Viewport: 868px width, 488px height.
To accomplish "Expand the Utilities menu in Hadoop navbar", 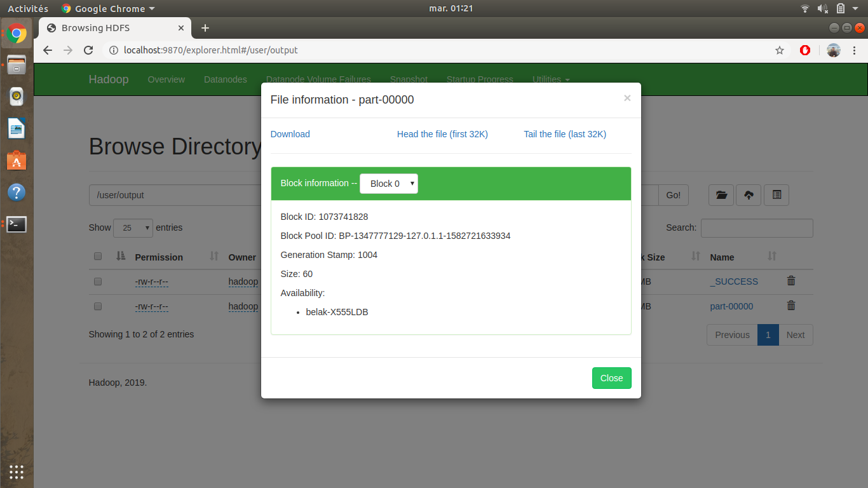I will [551, 79].
